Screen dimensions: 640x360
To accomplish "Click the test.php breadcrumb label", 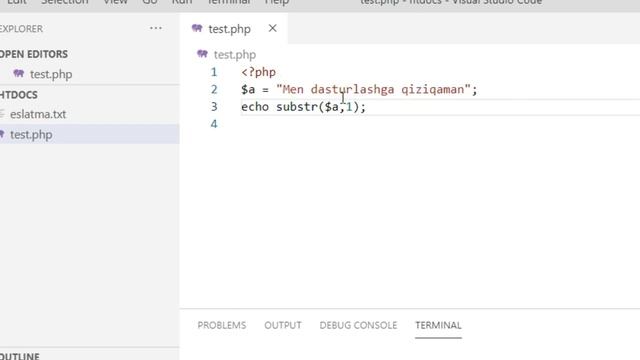I will click(235, 54).
